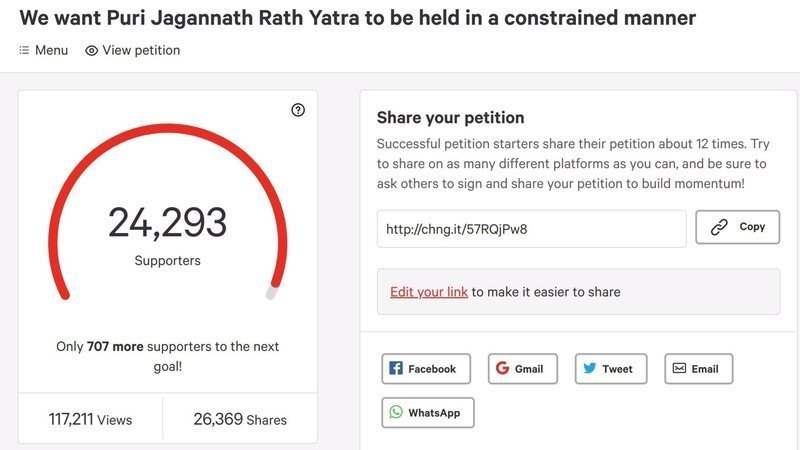Click the Facebook logo icon
The width and height of the screenshot is (800, 450).
coord(396,368)
